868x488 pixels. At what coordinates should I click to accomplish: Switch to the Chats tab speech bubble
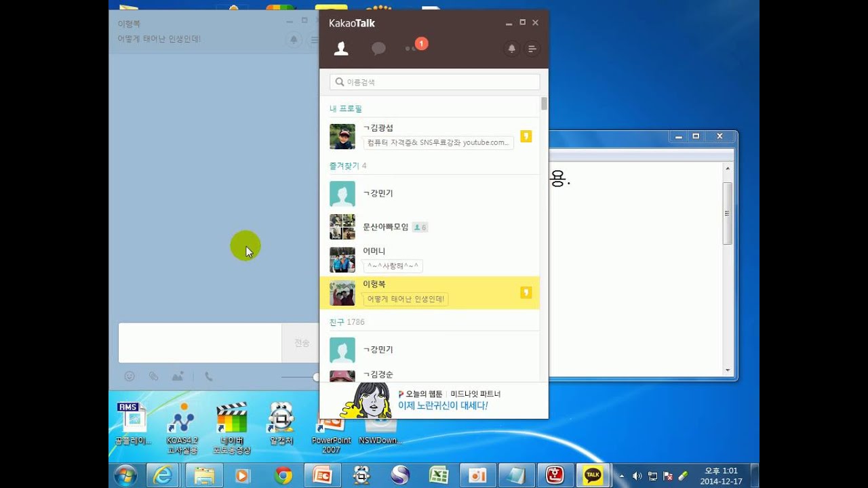[x=378, y=49]
